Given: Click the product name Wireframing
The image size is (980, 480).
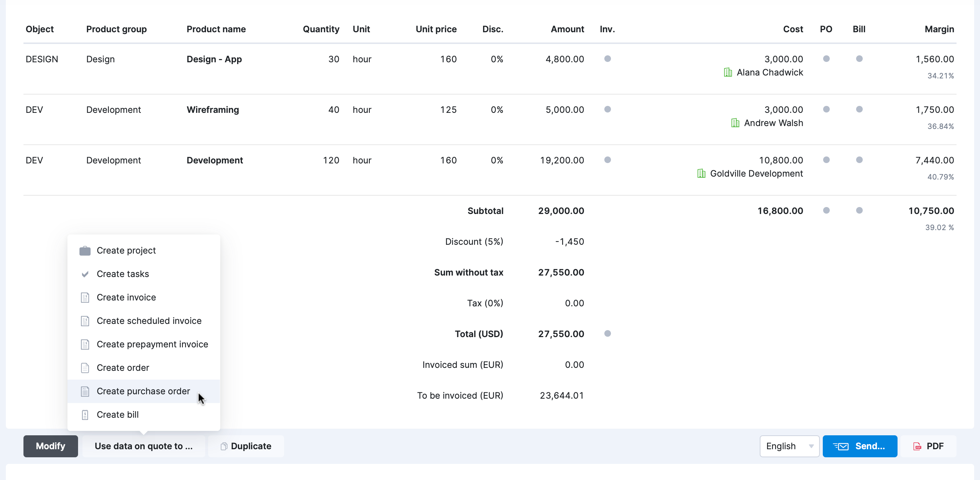Looking at the screenshot, I should 213,110.
